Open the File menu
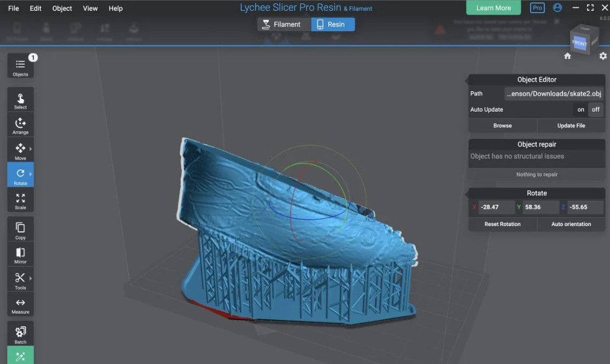 (x=14, y=8)
